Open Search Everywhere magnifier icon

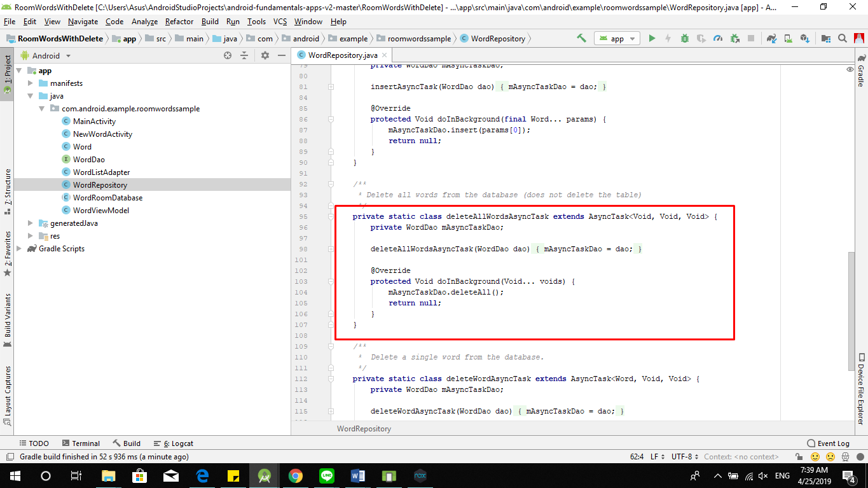coord(842,38)
